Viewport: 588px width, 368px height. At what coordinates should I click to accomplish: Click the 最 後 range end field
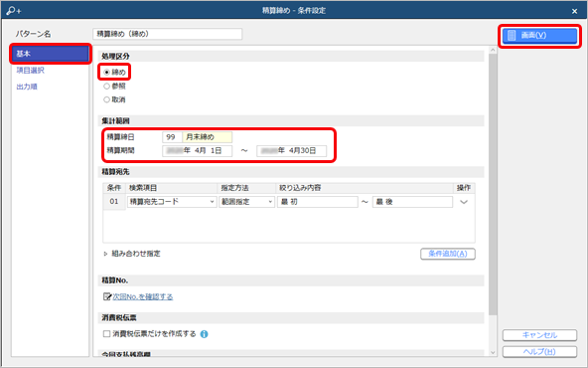pos(412,202)
